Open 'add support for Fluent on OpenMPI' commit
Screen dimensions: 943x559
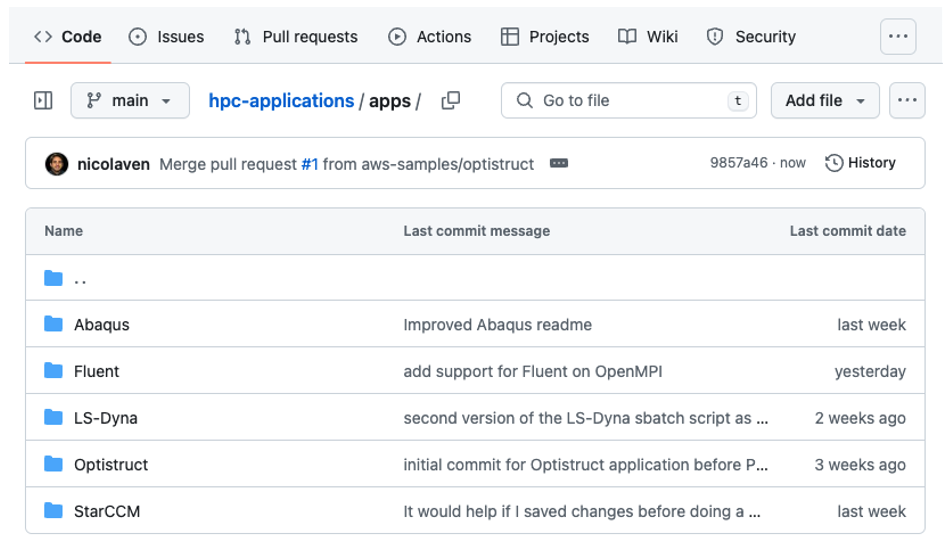pyautogui.click(x=532, y=371)
